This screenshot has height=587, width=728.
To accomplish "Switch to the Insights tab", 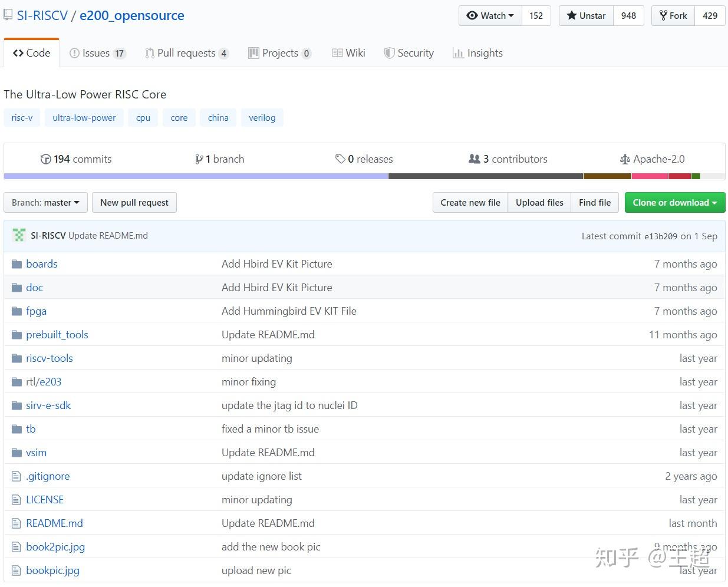I will [477, 52].
